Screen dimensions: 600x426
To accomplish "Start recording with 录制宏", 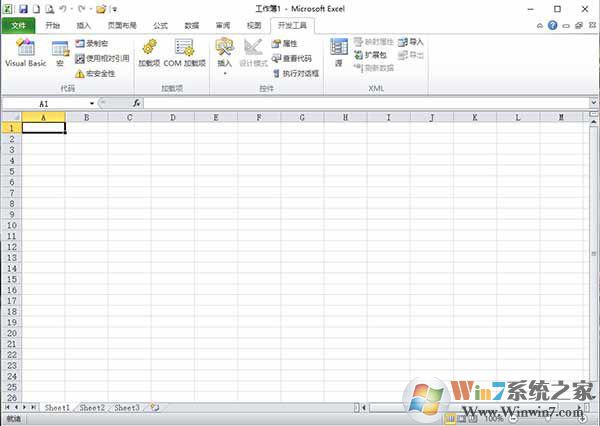I will tap(91, 44).
